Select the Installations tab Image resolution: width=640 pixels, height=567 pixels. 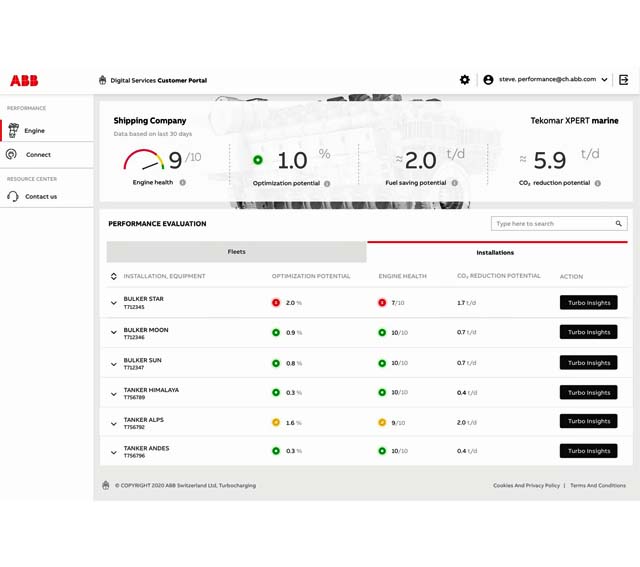pos(495,252)
